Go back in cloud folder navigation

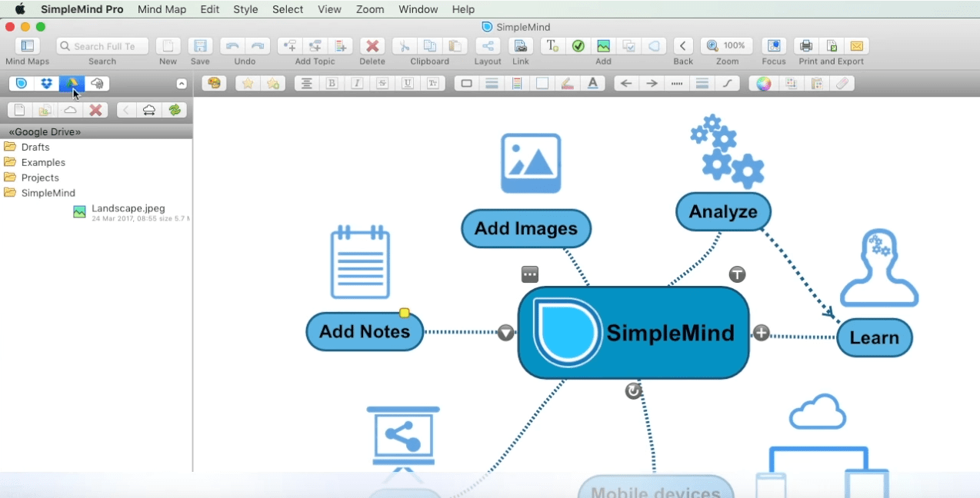tap(126, 110)
